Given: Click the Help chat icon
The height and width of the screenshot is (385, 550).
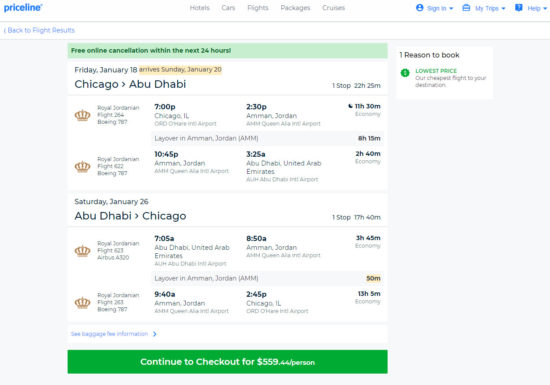Looking at the screenshot, I should point(519,8).
